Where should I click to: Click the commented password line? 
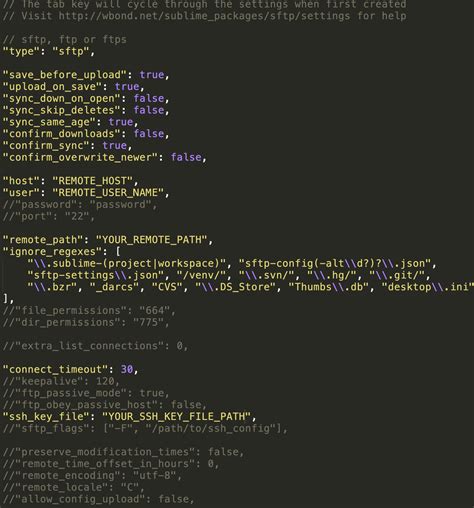pos(80,204)
